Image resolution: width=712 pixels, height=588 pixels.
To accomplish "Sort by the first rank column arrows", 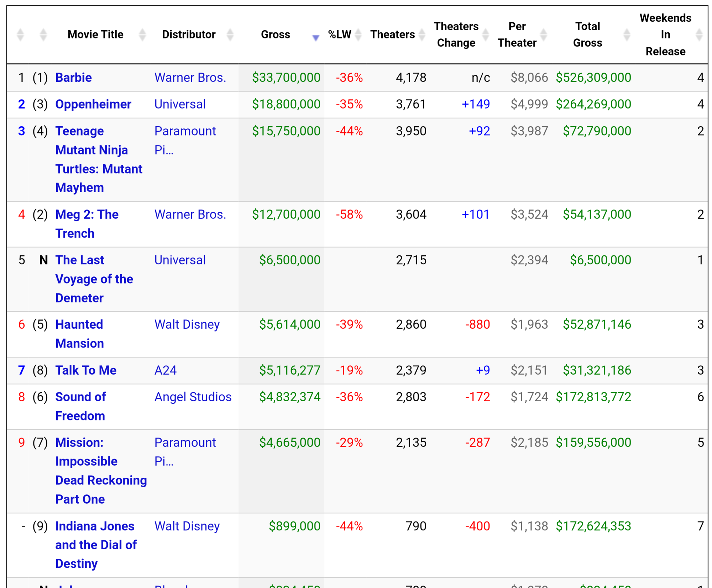I will [x=20, y=35].
